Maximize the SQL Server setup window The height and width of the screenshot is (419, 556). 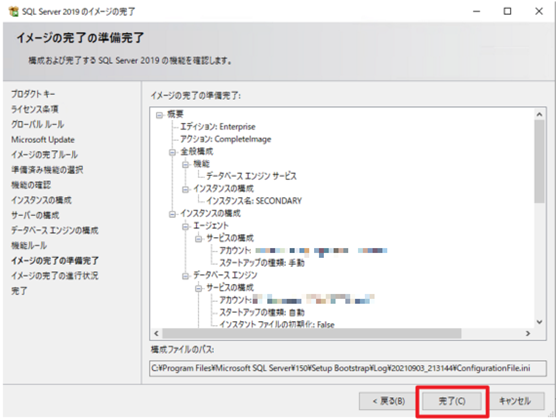point(507,11)
